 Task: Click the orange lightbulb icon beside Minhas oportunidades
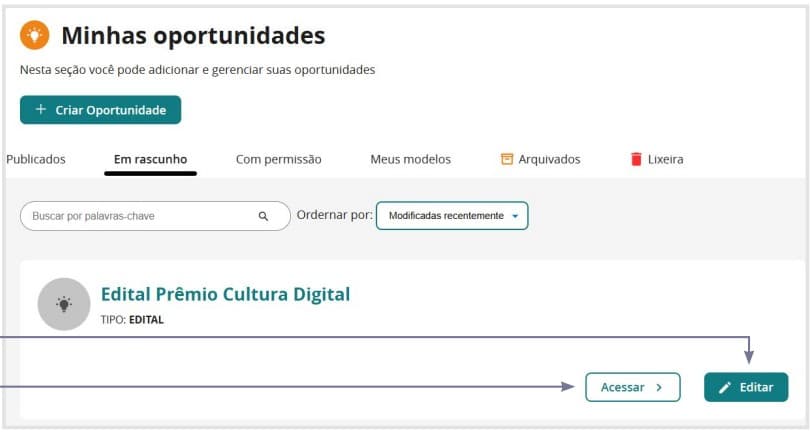point(35,36)
